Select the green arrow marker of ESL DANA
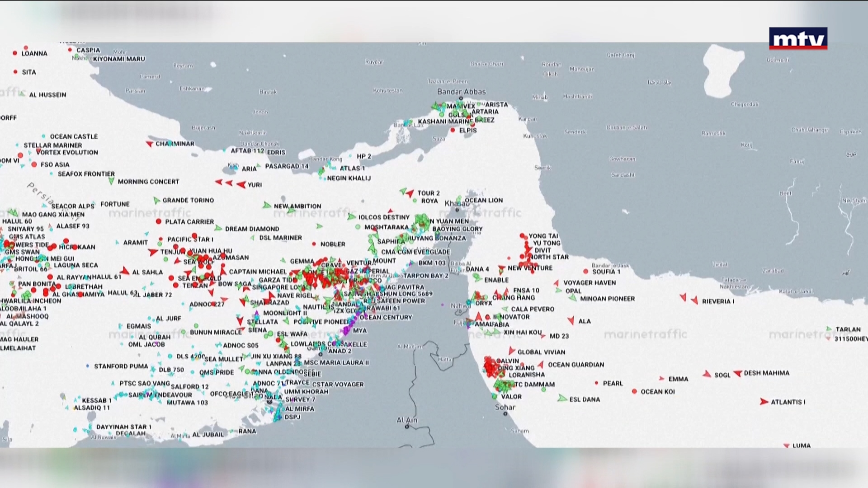This screenshot has width=868, height=488. tap(562, 399)
